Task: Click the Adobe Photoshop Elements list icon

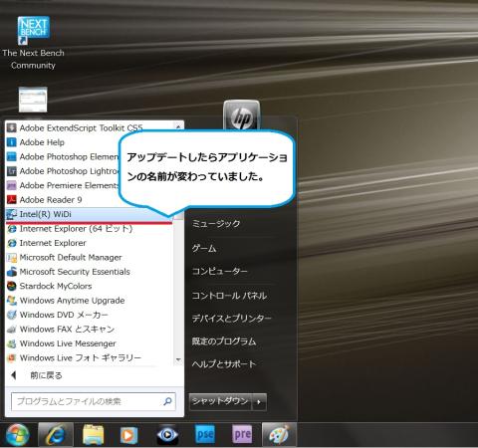Action: 12,156
